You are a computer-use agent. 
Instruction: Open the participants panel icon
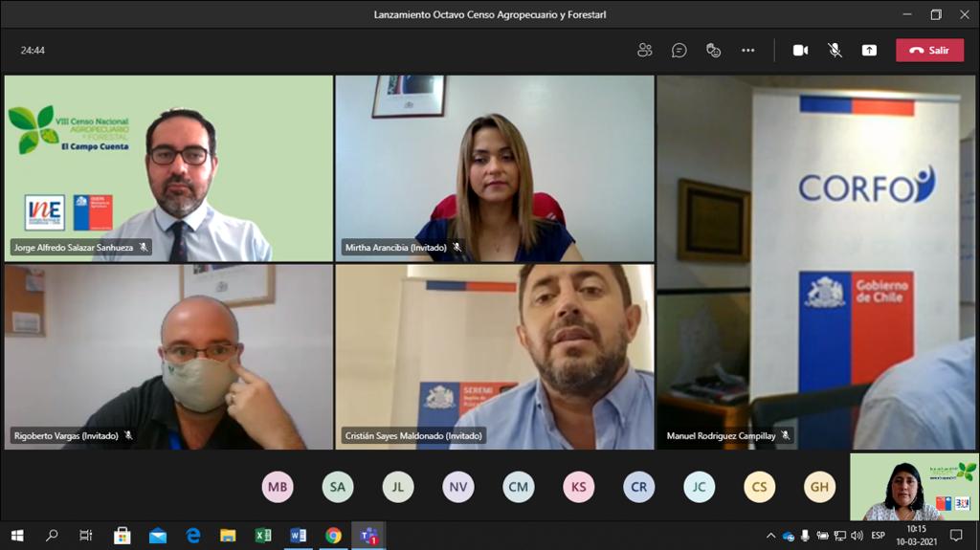644,50
